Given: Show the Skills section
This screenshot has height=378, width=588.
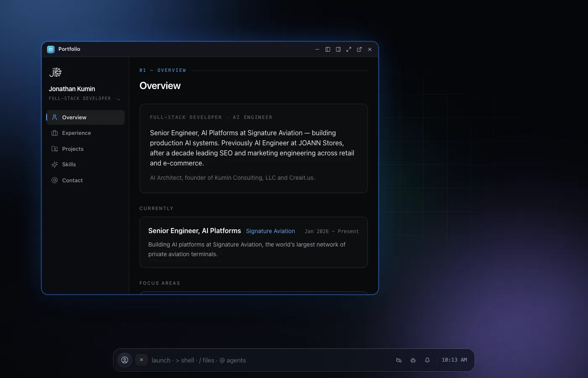Looking at the screenshot, I should 85,165.
